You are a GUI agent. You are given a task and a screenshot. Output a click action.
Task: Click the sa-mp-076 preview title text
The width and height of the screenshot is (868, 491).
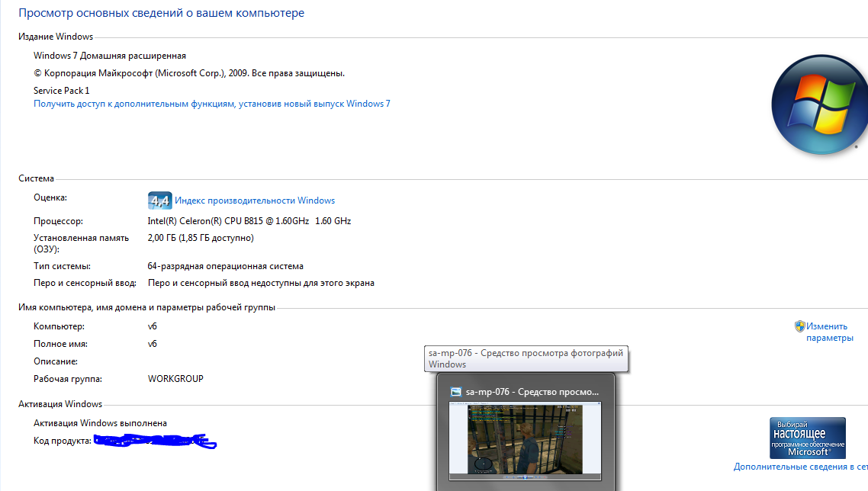(532, 392)
